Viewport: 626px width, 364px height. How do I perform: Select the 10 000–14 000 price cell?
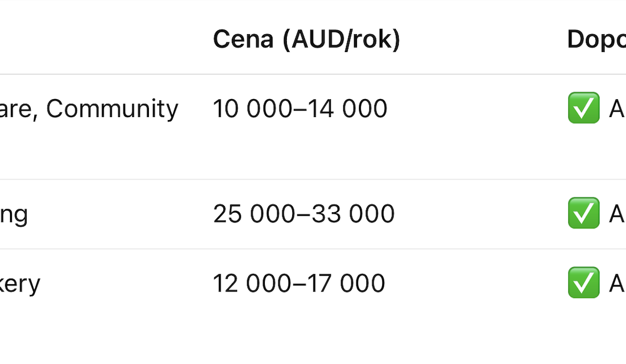click(x=300, y=108)
